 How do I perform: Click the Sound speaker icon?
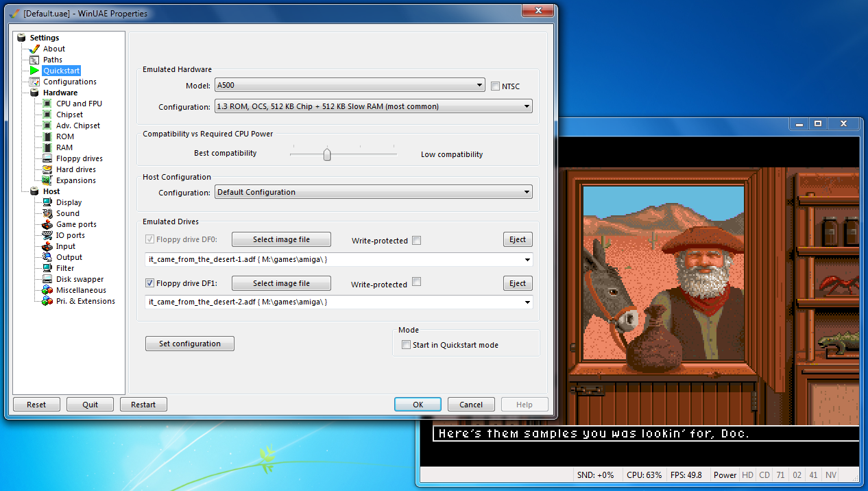47,213
